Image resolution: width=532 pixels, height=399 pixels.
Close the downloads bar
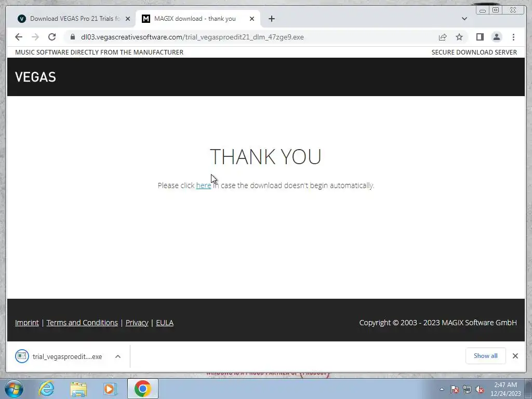tap(515, 355)
